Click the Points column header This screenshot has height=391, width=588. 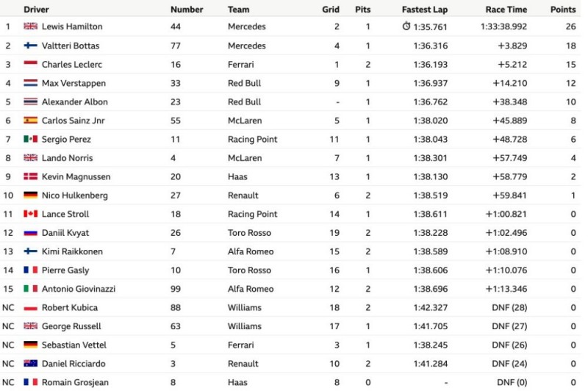[x=563, y=10]
